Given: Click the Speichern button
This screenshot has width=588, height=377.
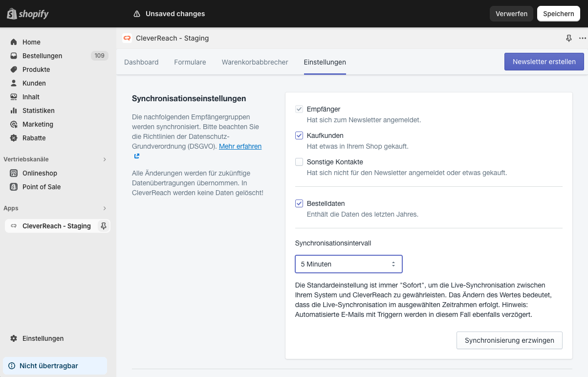Looking at the screenshot, I should [x=558, y=14].
